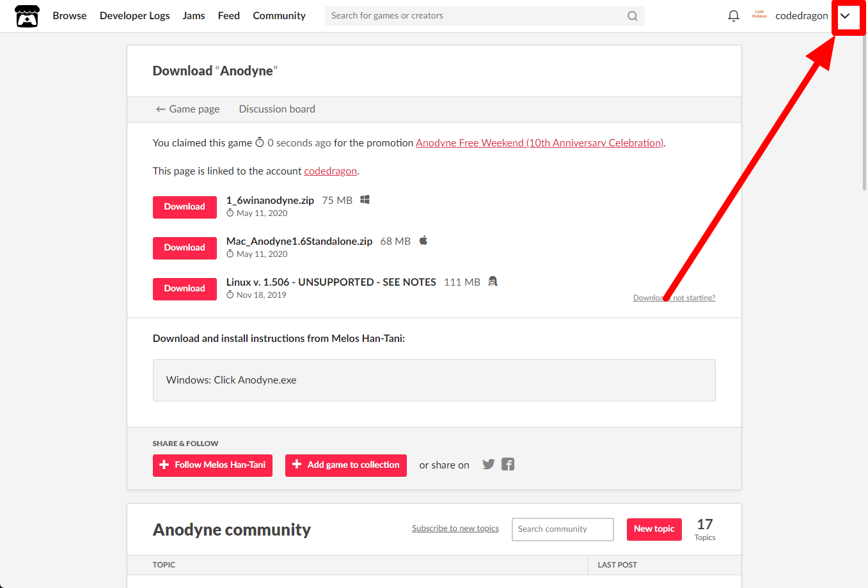The height and width of the screenshot is (588, 868).
Task: Return to the Game page
Action: pyautogui.click(x=187, y=109)
